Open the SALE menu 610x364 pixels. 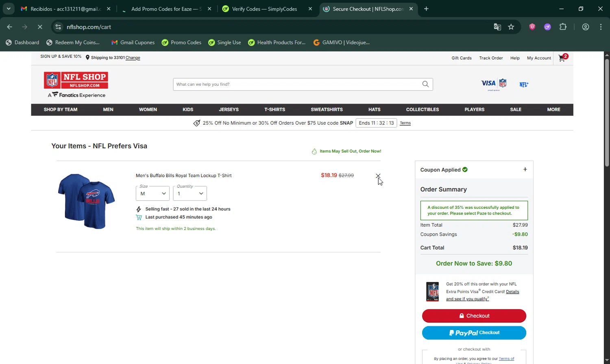click(x=516, y=110)
